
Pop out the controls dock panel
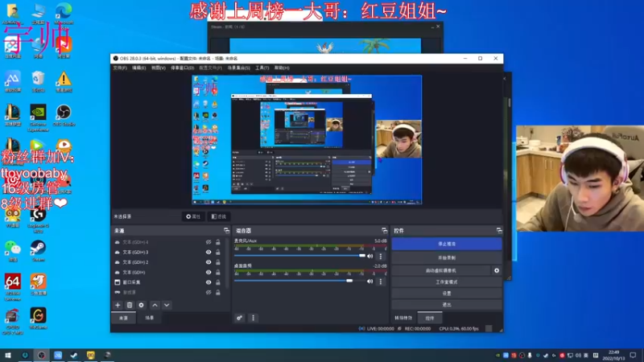(499, 231)
